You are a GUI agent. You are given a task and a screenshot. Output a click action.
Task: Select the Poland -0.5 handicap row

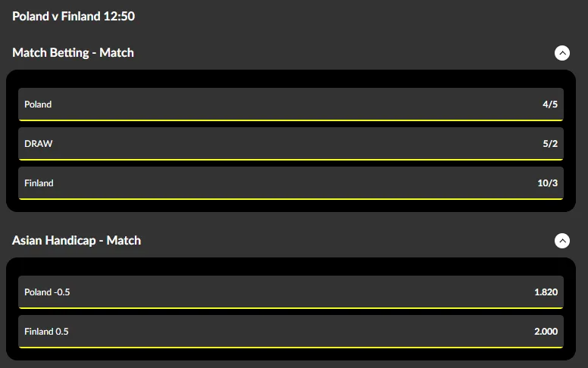coord(291,292)
